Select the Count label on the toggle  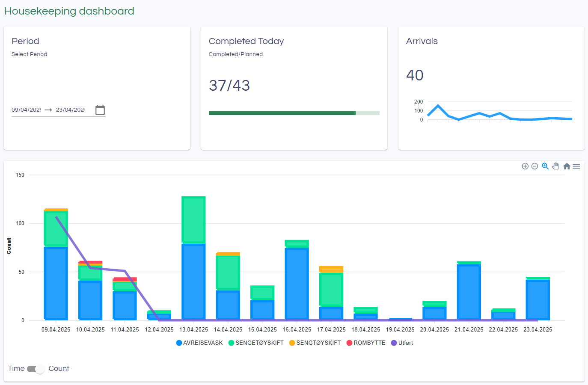[59, 368]
